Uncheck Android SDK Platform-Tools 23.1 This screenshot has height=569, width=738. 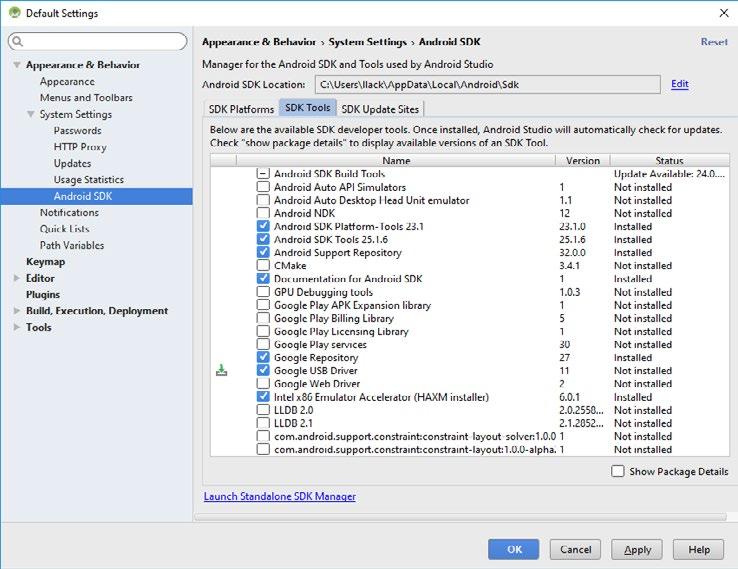[x=263, y=226]
